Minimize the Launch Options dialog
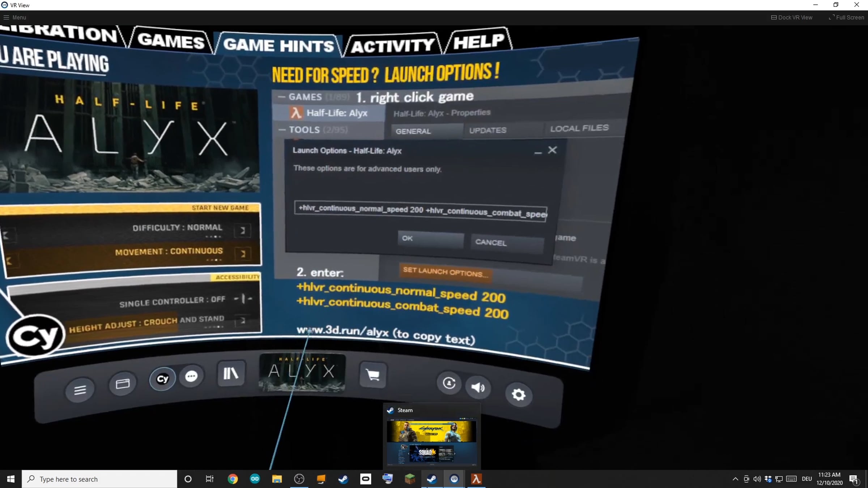 [538, 152]
